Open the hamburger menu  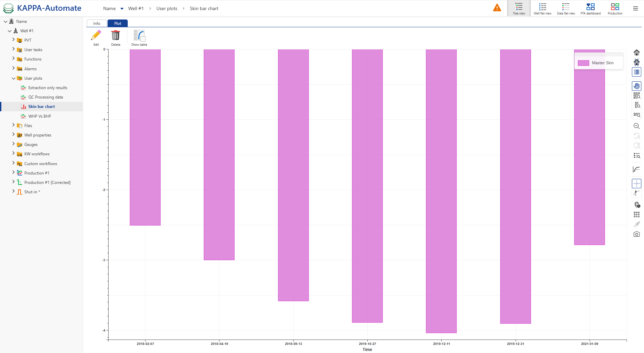click(x=636, y=8)
